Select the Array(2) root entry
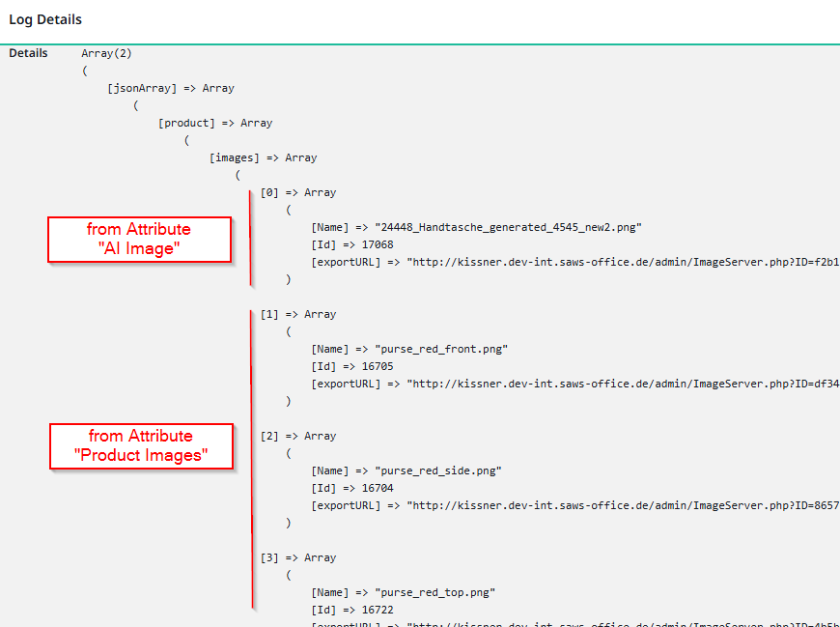The height and width of the screenshot is (627, 840). [106, 52]
